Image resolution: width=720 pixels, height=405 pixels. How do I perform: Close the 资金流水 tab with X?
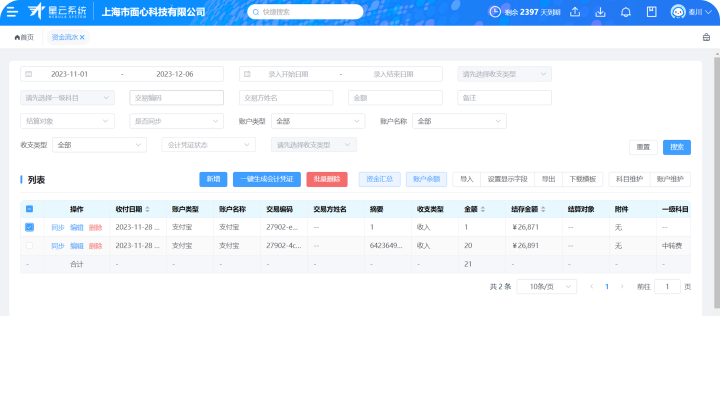tap(82, 37)
